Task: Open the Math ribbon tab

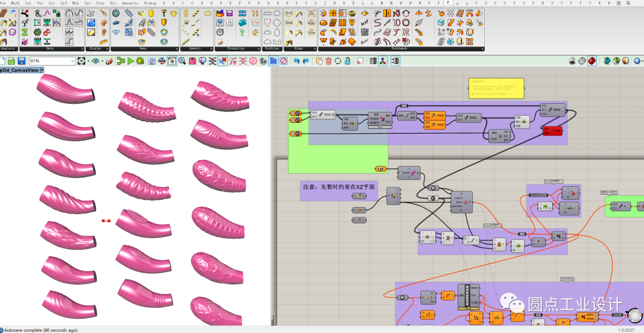Action: tap(16, 3)
